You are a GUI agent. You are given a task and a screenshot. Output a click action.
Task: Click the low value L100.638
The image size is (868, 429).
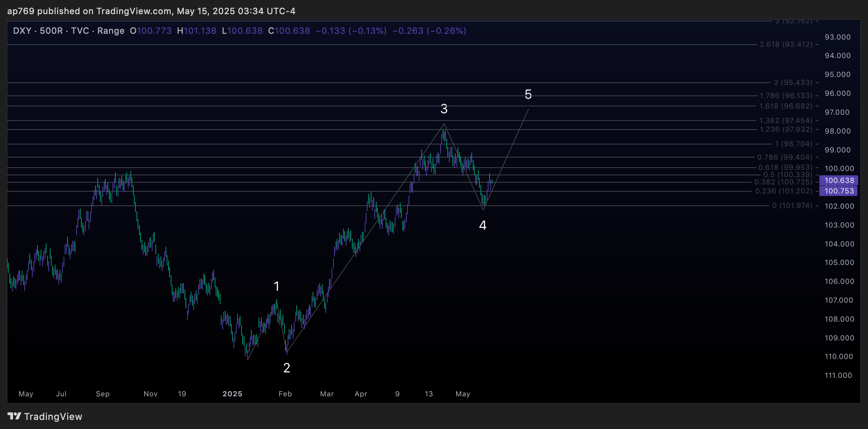tap(242, 31)
